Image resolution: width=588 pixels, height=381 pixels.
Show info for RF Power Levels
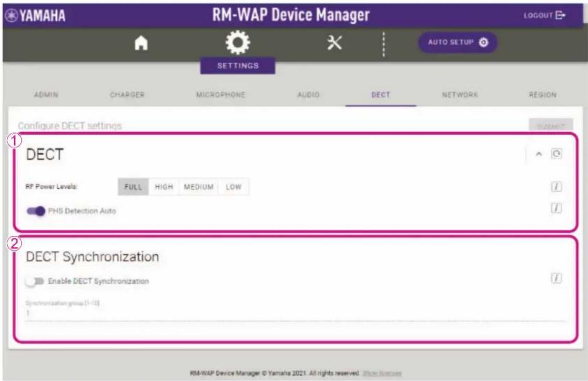556,187
